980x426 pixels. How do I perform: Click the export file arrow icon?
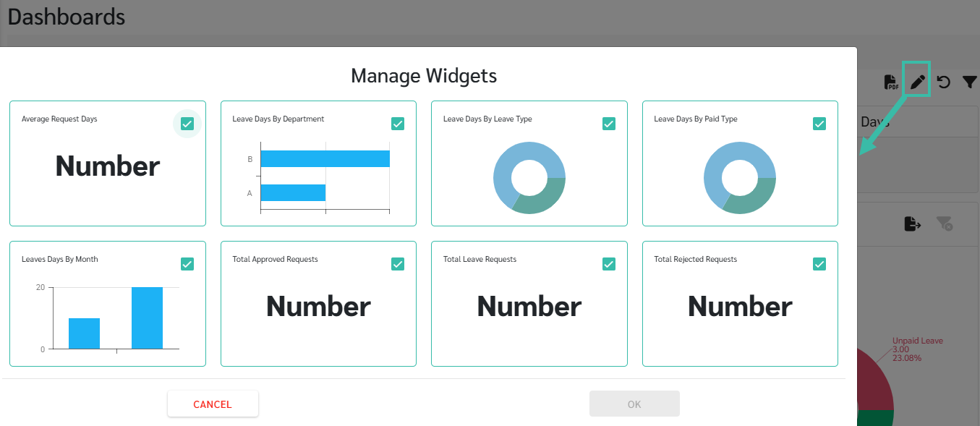[913, 224]
